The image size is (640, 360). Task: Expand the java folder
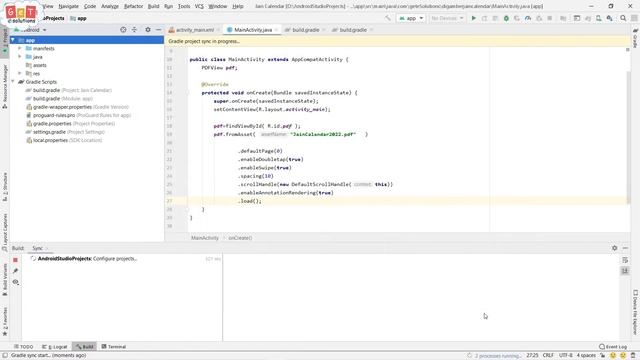coord(20,57)
